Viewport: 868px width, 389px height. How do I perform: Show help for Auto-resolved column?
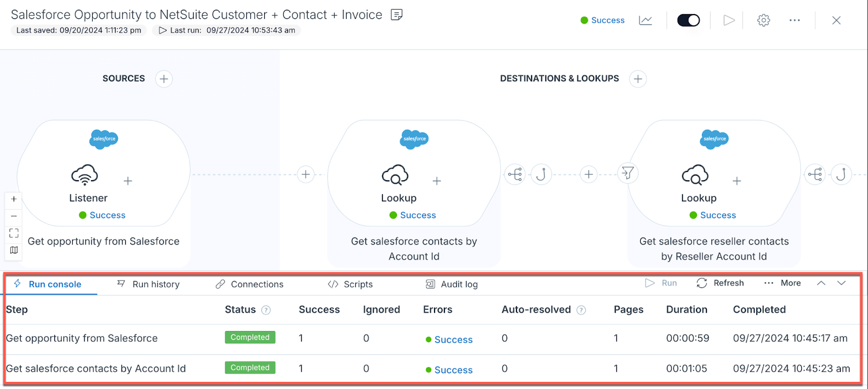pyautogui.click(x=581, y=310)
